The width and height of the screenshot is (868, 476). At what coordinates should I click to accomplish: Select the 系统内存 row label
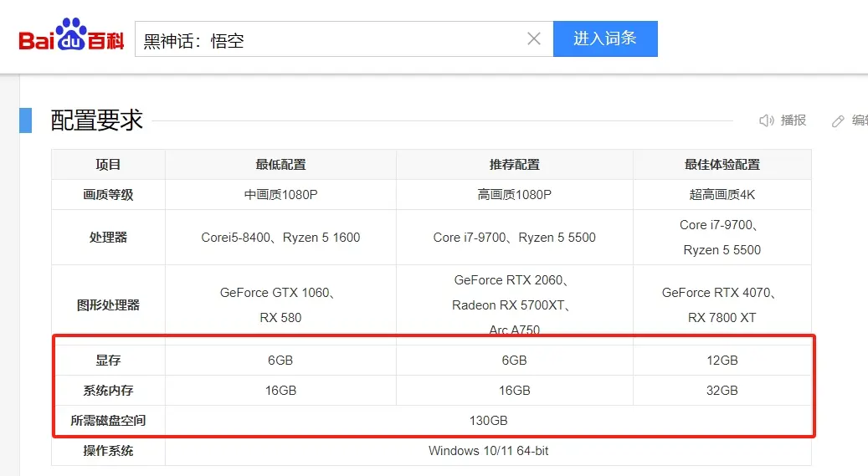coord(108,390)
